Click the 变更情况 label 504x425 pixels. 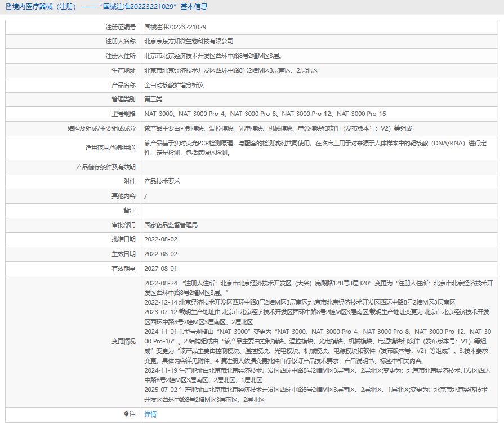click(x=123, y=342)
